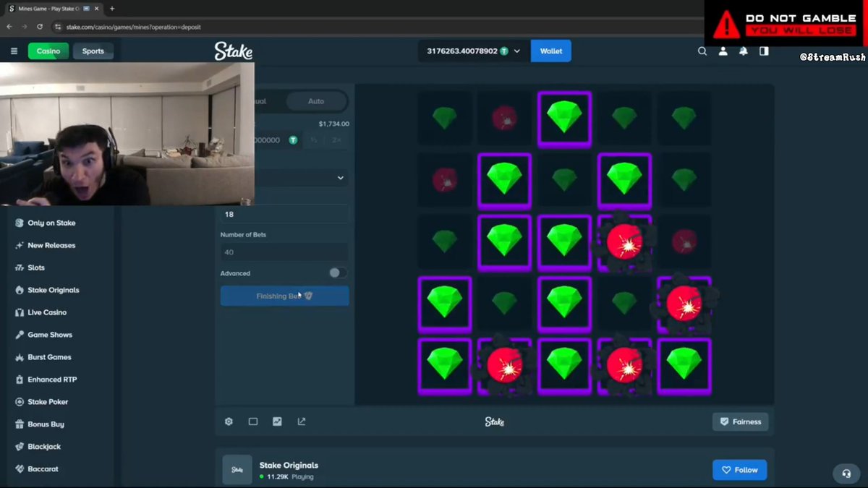The image size is (868, 488).
Task: Click the gems field showing 18
Action: [x=284, y=214]
